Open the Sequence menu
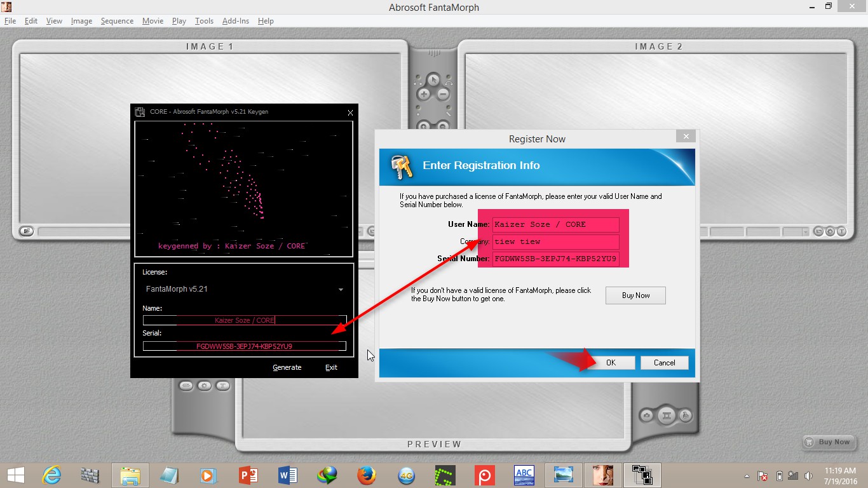Image resolution: width=868 pixels, height=488 pixels. click(117, 21)
